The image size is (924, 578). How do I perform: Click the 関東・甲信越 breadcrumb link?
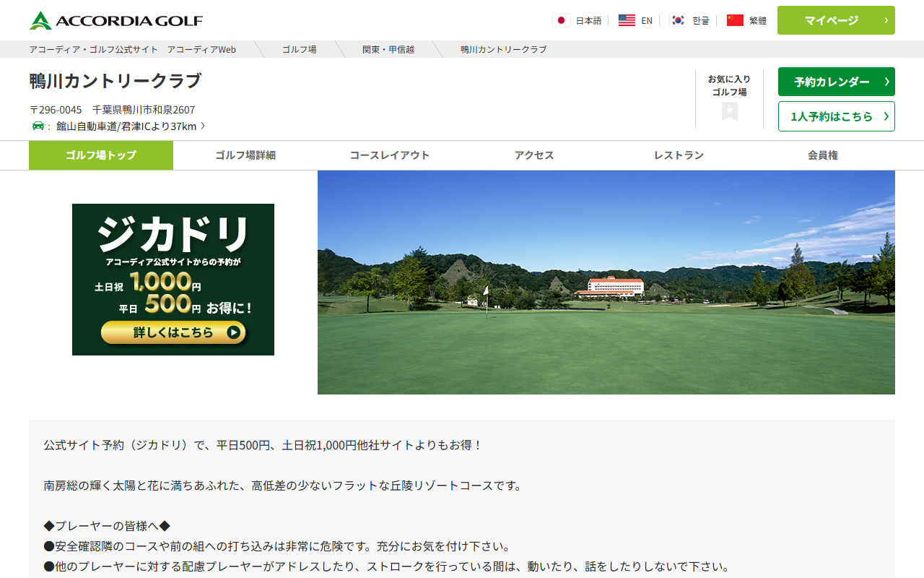(x=388, y=49)
